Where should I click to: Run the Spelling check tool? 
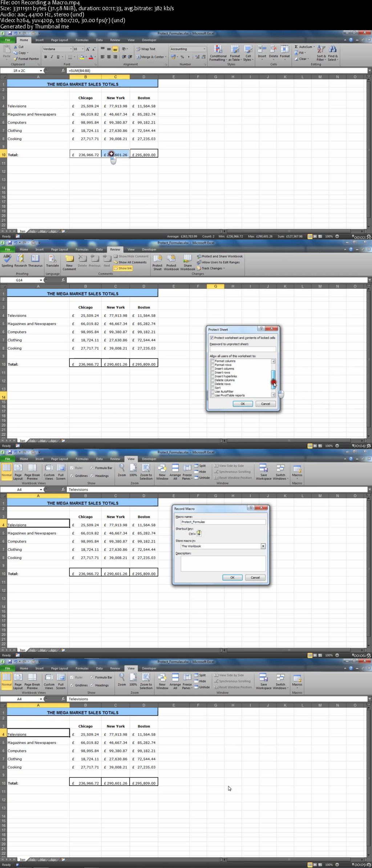coord(7,261)
